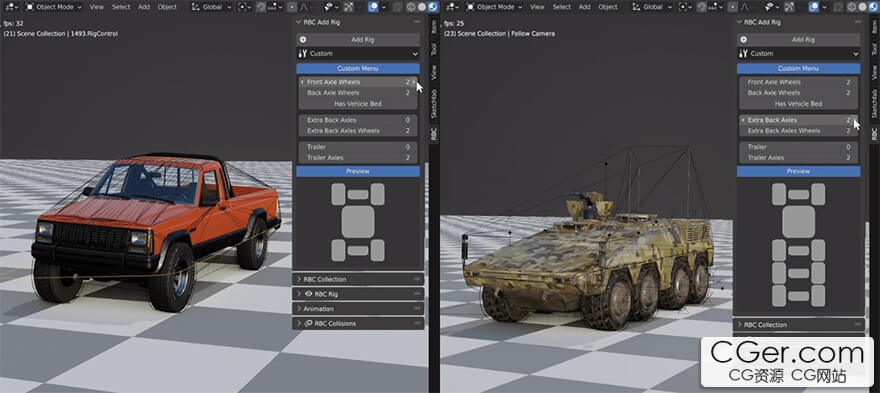The width and height of the screenshot is (880, 393).
Task: Open View tab in right sidebar
Action: click(x=874, y=72)
